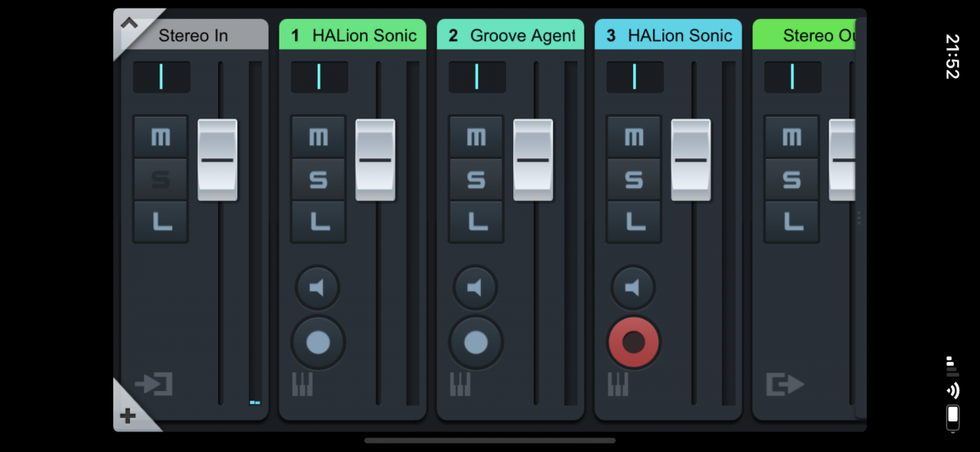Viewport: 980px width, 452px height.
Task: Toggle the L button on Groove Agent track
Action: (476, 222)
